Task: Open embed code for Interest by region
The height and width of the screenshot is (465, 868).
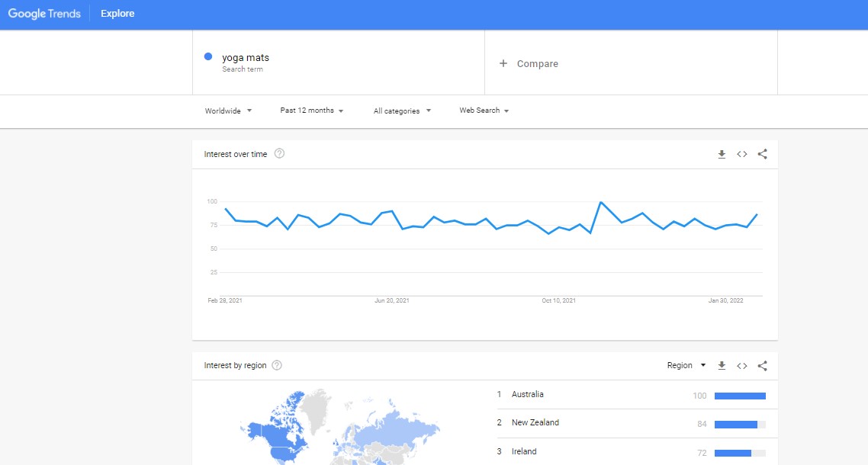Action: [742, 366]
